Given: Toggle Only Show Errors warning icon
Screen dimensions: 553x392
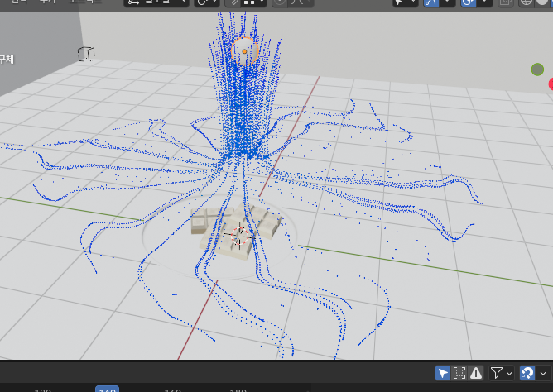Looking at the screenshot, I should 477,373.
